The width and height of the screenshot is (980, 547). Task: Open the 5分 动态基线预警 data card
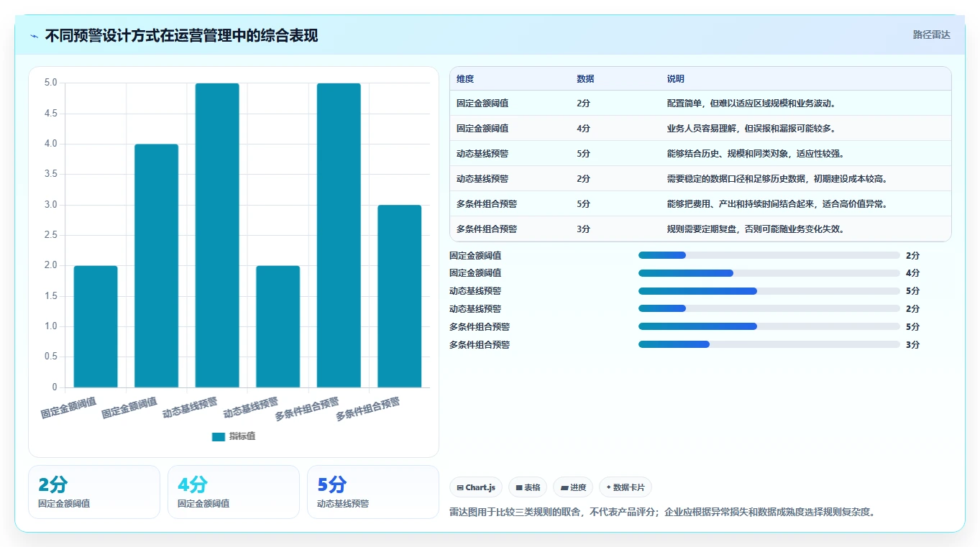coord(373,492)
